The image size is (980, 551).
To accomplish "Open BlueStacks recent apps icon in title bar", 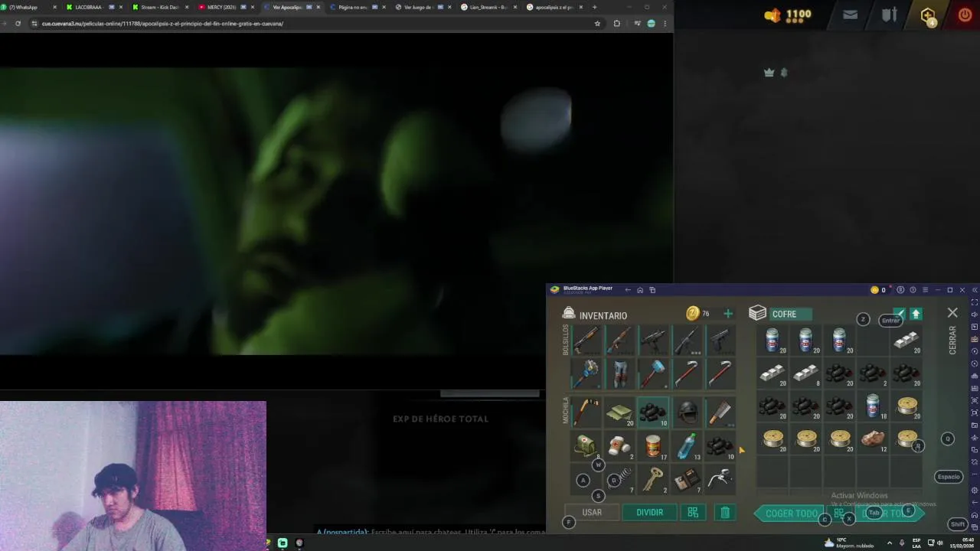I will pyautogui.click(x=652, y=290).
